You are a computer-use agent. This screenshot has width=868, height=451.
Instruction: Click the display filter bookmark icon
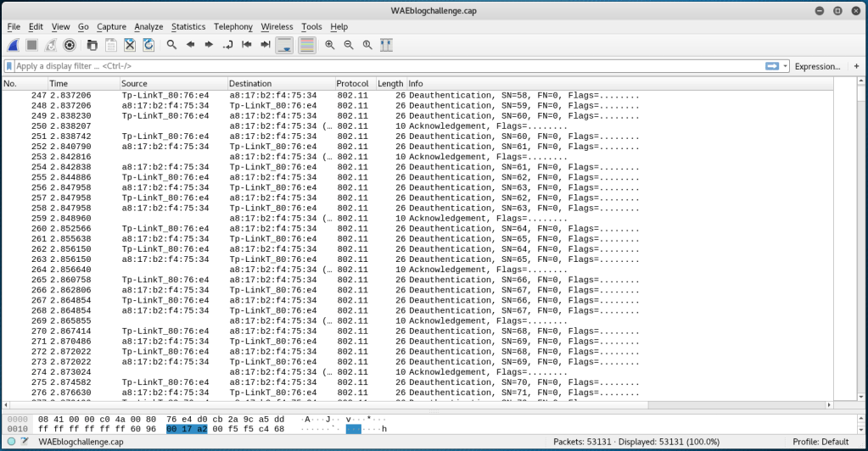click(9, 66)
